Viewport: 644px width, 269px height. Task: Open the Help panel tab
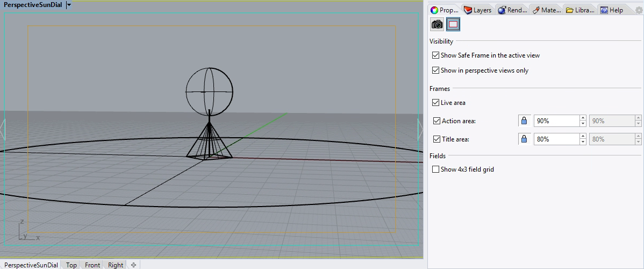tap(611, 10)
